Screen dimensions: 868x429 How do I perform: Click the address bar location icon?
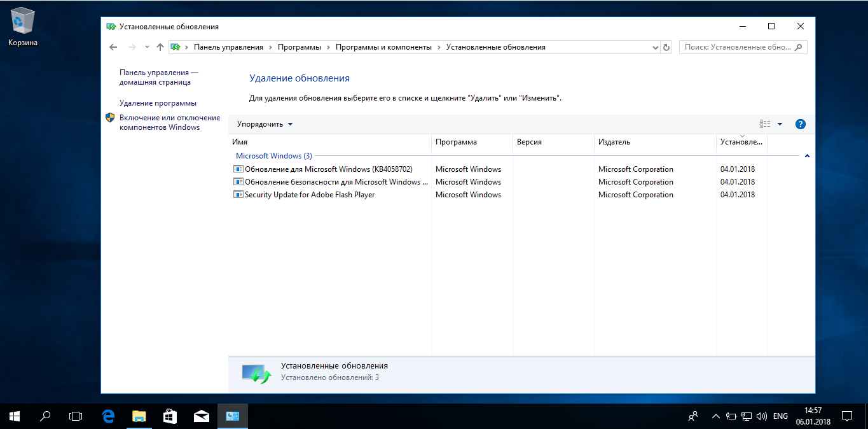pyautogui.click(x=176, y=47)
